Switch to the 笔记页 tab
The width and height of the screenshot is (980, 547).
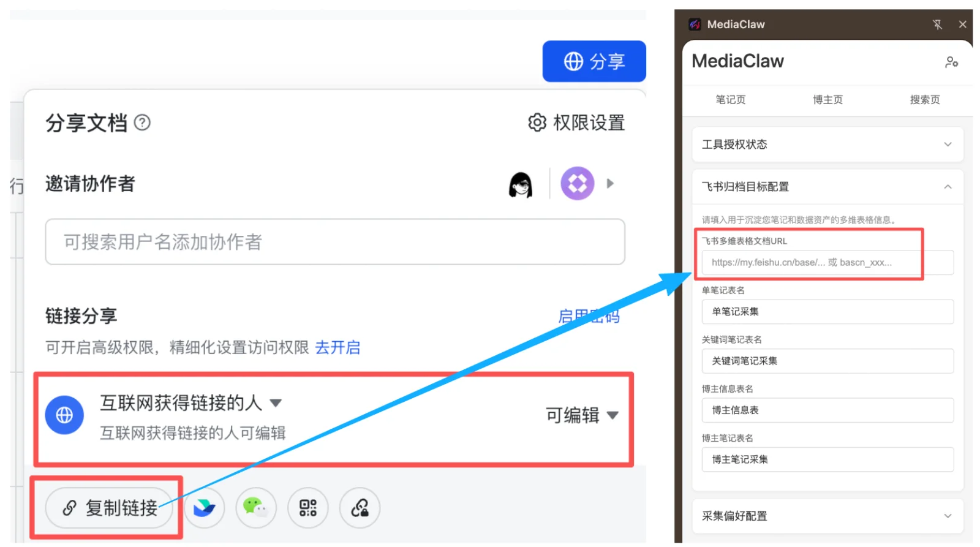tap(731, 100)
